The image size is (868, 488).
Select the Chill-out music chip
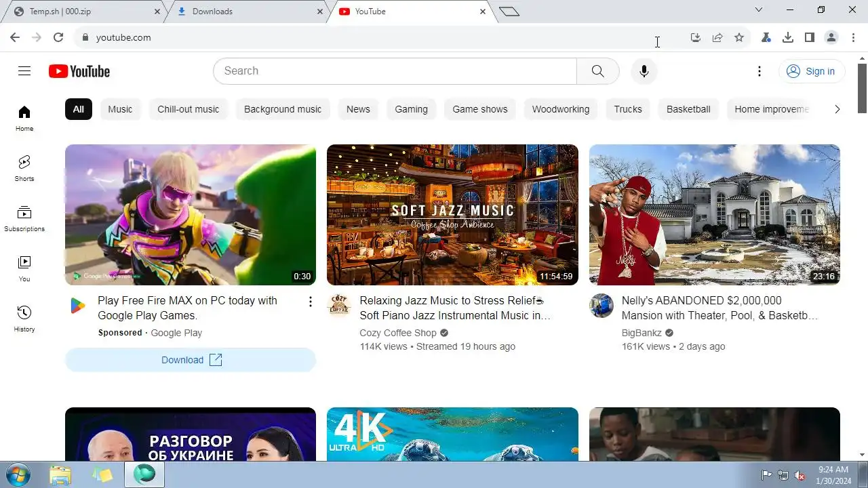click(x=189, y=109)
